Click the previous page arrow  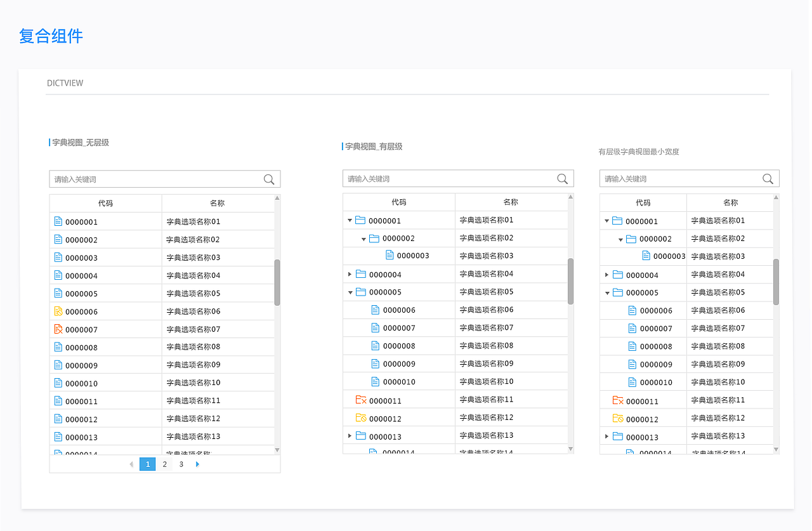(x=131, y=464)
